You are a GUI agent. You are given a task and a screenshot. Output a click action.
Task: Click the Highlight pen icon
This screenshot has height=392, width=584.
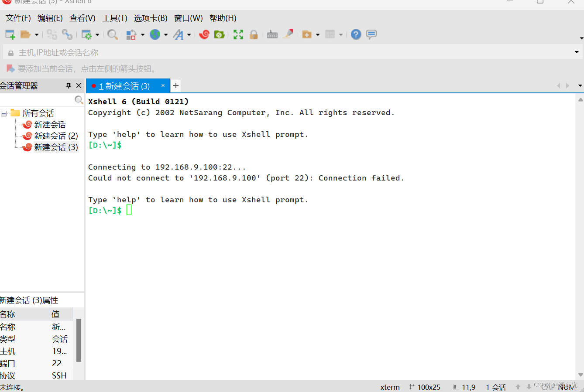pos(288,34)
